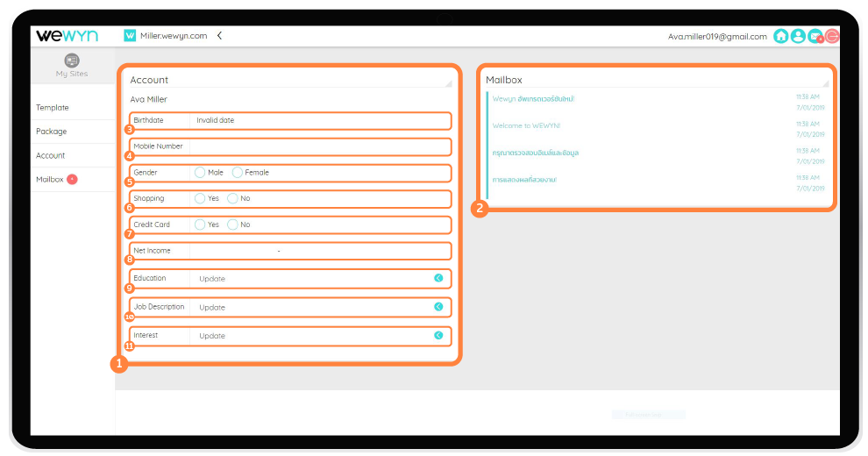
Task: Click the home icon in top bar
Action: click(x=780, y=36)
